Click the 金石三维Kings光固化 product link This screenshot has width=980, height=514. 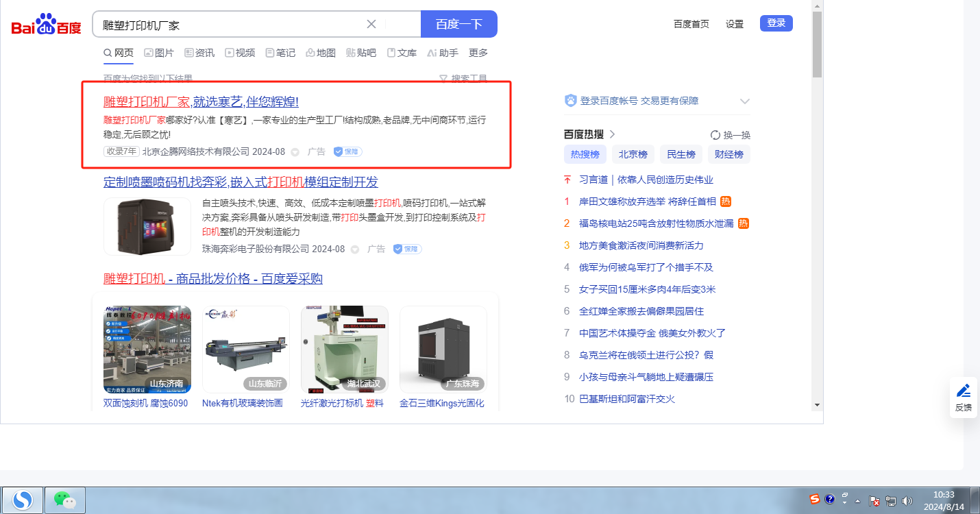tap(442, 404)
